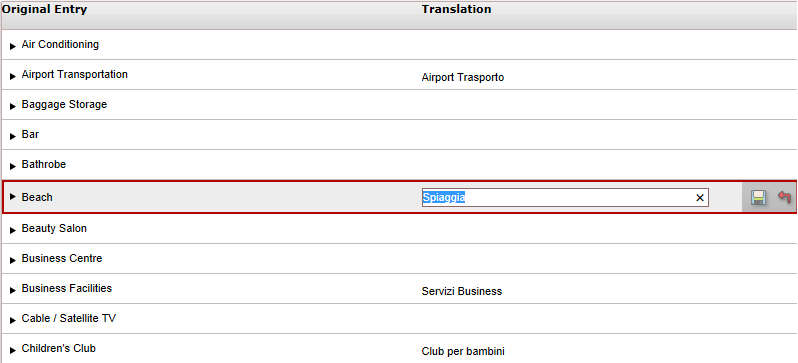798x363 pixels.
Task: Expand the Bathrobe entry arrow
Action: pos(13,166)
